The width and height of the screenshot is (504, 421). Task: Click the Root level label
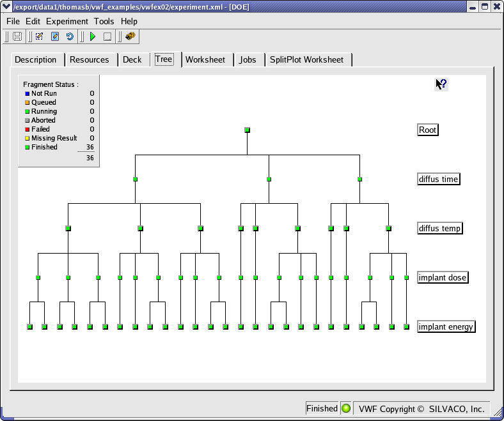[428, 130]
